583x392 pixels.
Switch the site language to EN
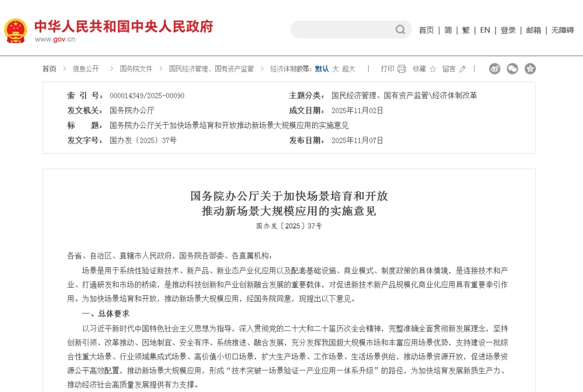coord(484,30)
